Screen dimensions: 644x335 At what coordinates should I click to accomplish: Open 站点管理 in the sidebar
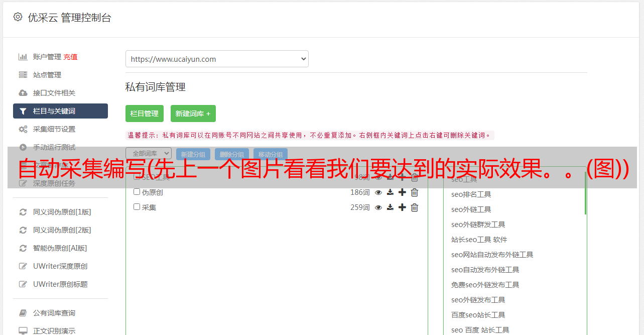47,75
